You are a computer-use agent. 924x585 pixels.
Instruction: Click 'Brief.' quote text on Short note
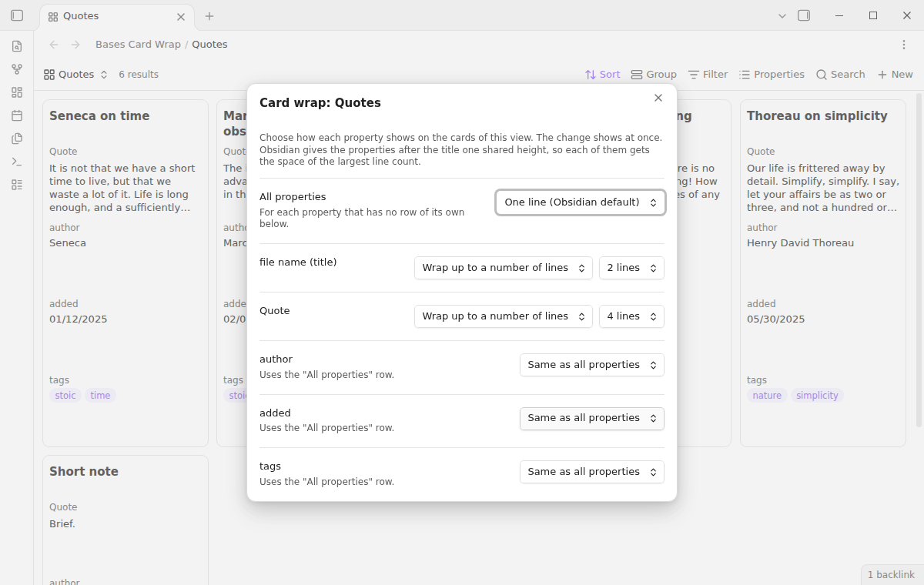pos(62,524)
